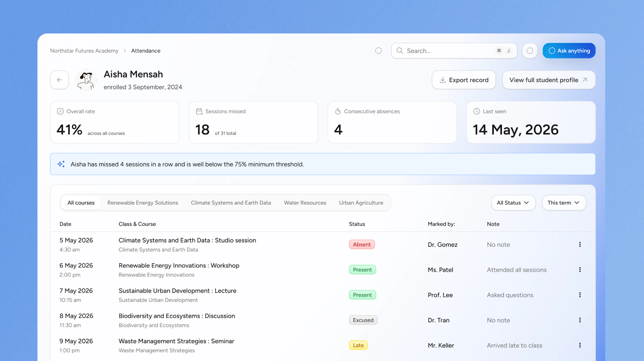
Task: Open row menu for 5 May 2026 session
Action: coord(580,244)
